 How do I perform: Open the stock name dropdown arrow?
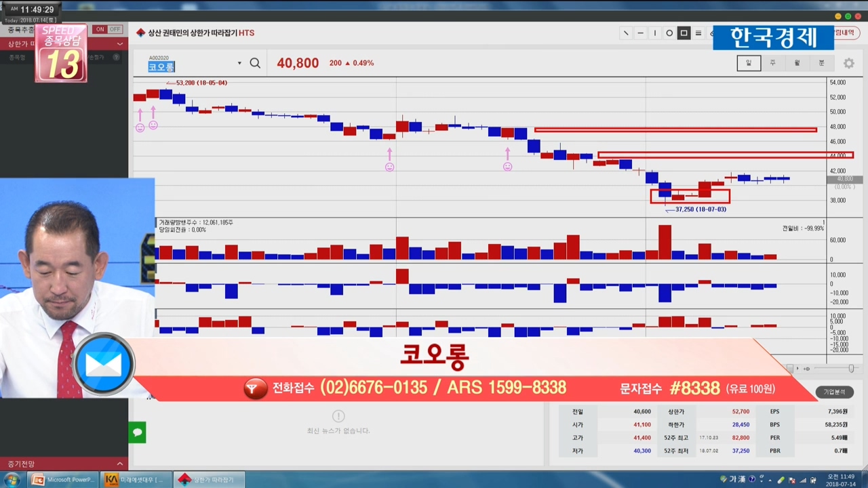[239, 64]
